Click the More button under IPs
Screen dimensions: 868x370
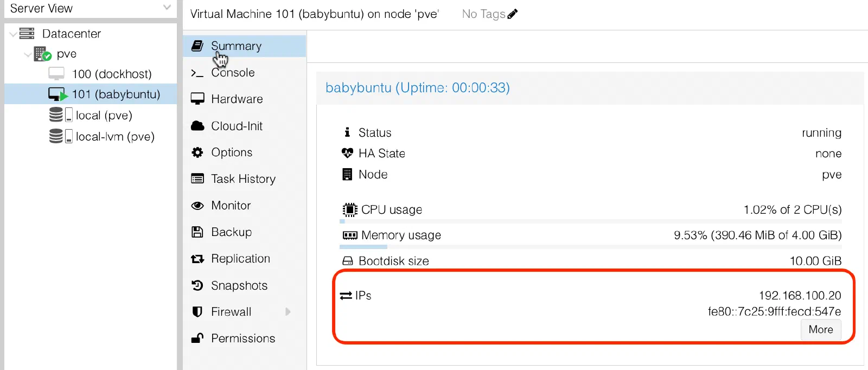click(x=821, y=330)
